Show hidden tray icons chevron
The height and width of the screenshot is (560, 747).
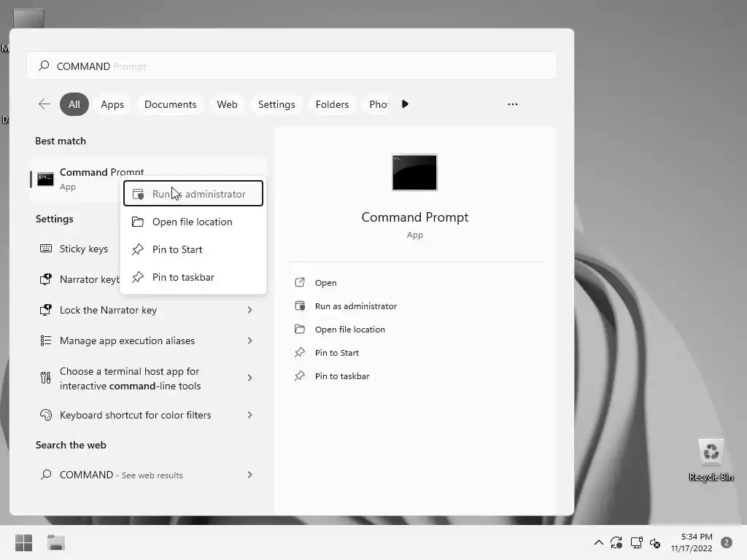coord(599,542)
